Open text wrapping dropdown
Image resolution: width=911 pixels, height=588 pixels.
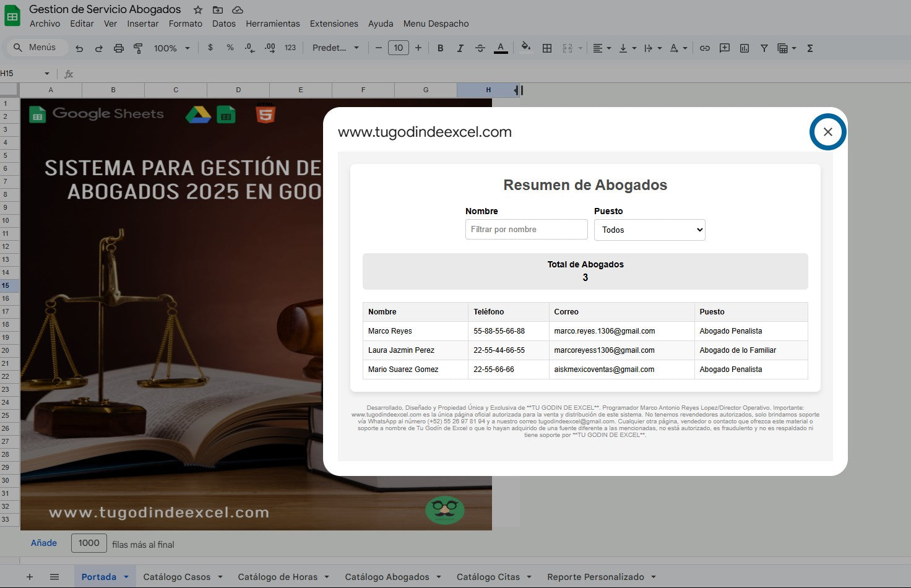653,48
